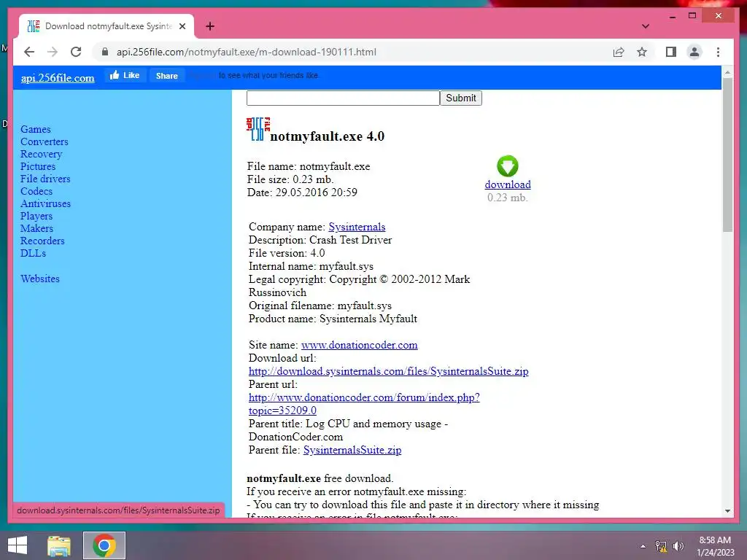Reload the current page

click(76, 52)
